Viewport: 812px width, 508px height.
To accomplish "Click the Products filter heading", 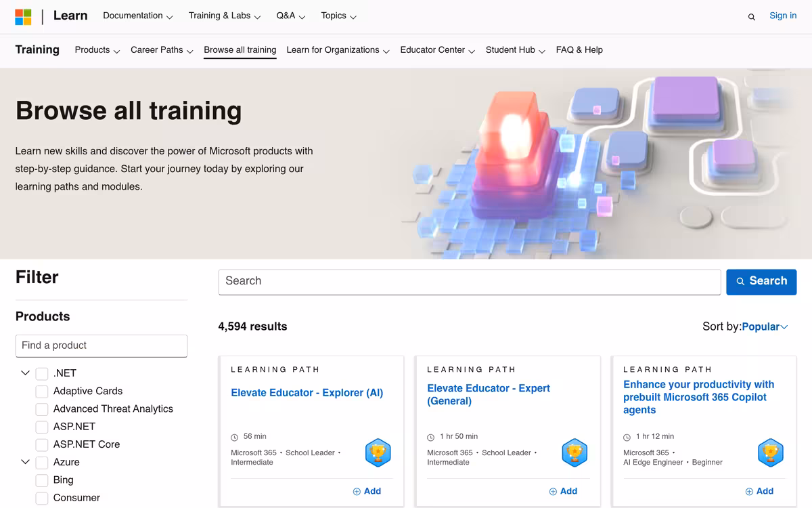I will click(43, 317).
